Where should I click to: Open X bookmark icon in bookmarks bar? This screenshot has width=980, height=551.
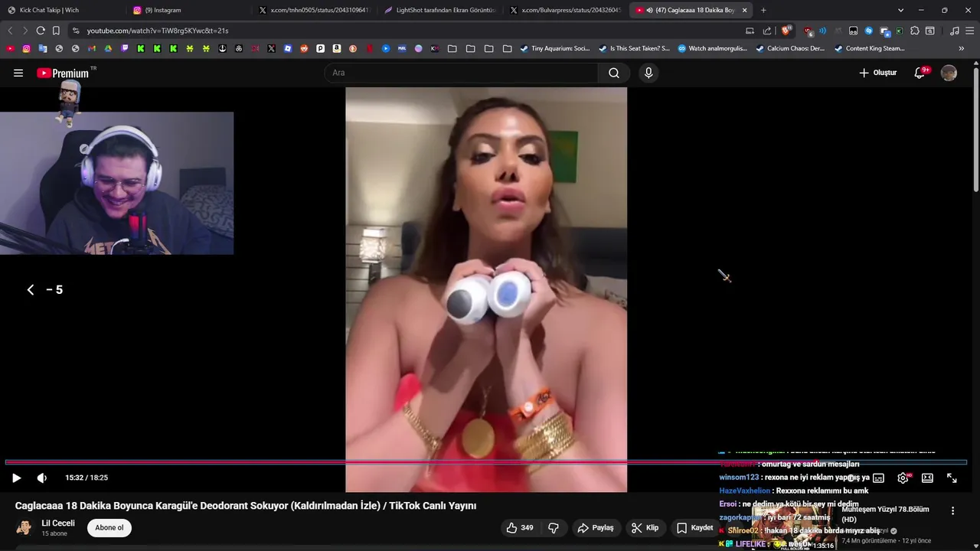pyautogui.click(x=271, y=48)
